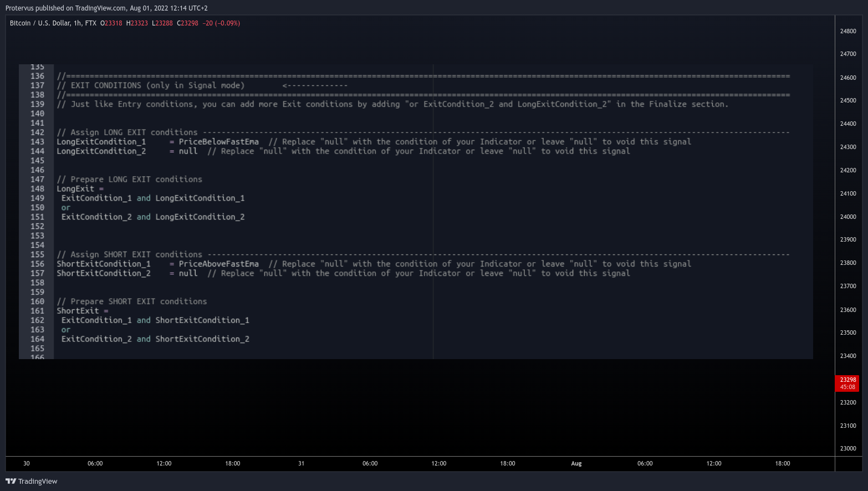This screenshot has height=491, width=868.
Task: Click PriceBelowFastEma value in code
Action: pyautogui.click(x=219, y=142)
